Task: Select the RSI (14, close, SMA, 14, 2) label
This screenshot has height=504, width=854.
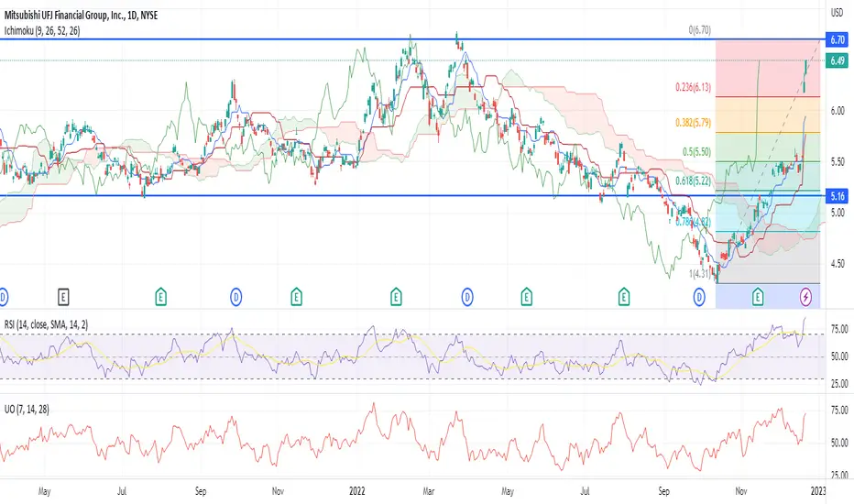Action: tap(46, 324)
